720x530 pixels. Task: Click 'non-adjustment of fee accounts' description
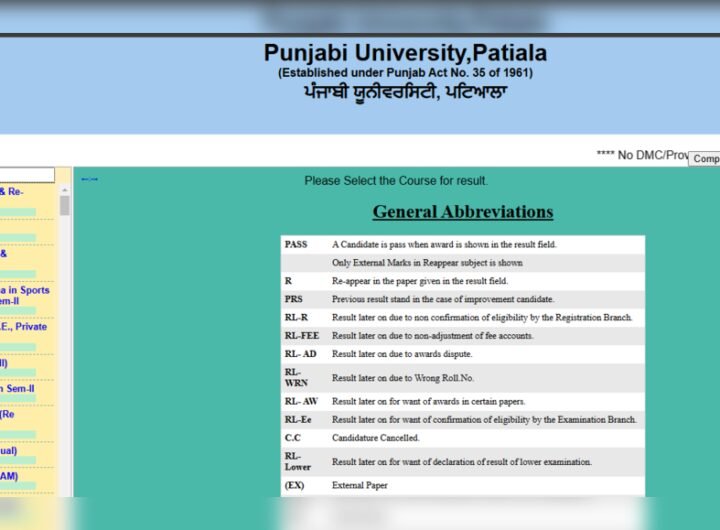point(433,336)
